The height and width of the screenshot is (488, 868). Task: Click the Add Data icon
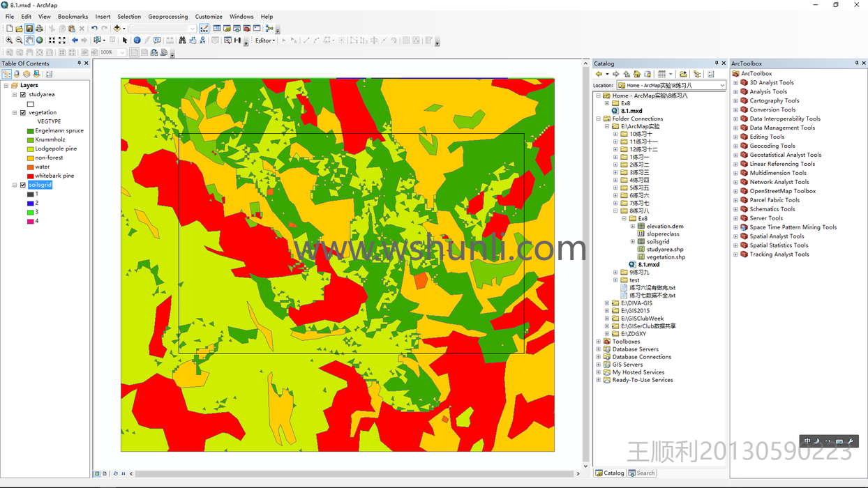tap(117, 29)
